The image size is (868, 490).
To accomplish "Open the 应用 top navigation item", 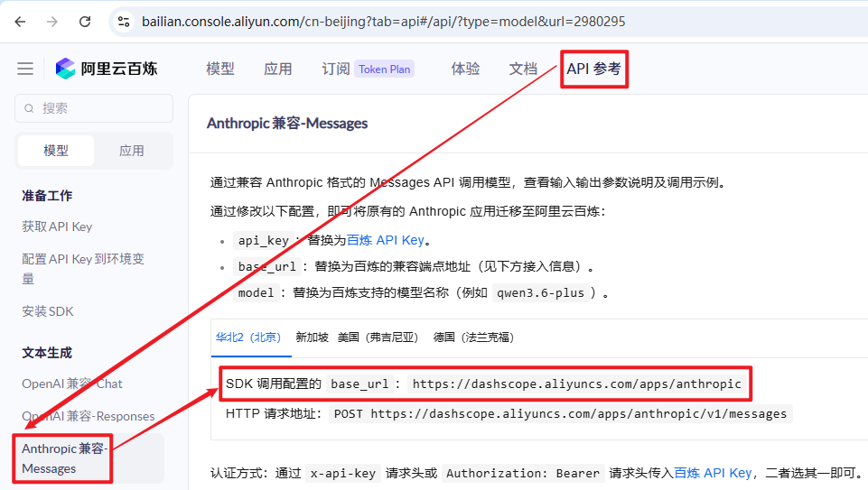I will (x=278, y=69).
